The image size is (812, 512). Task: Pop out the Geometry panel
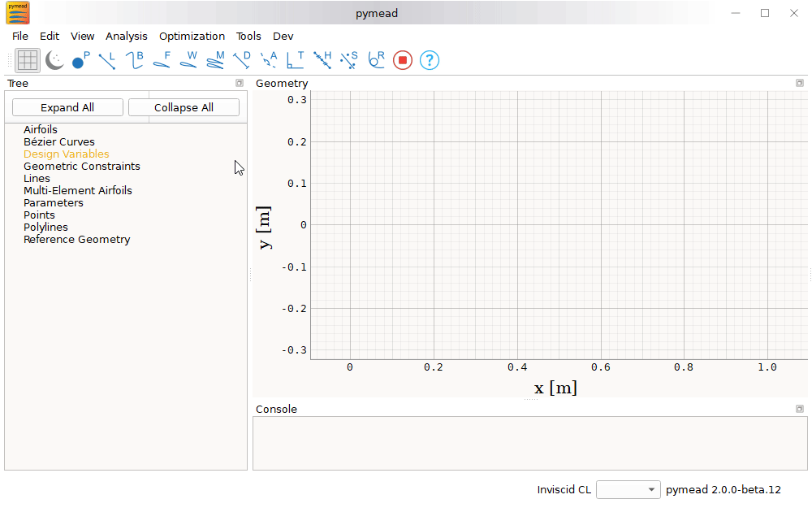tap(799, 83)
